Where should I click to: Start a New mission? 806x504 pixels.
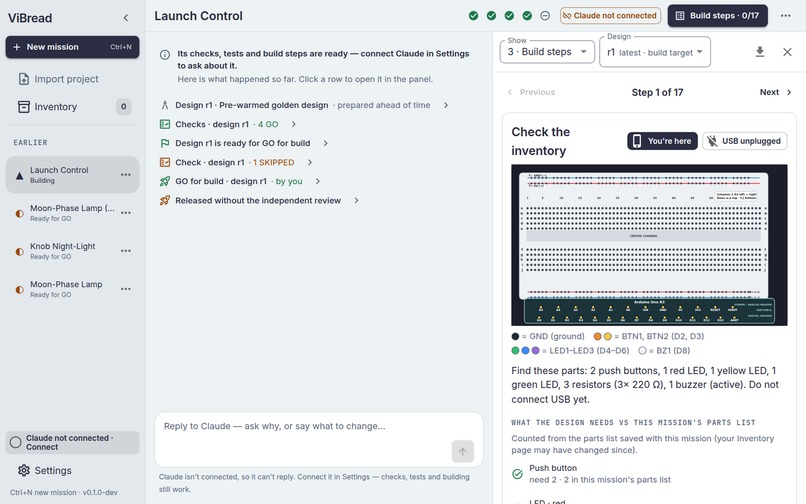[x=72, y=47]
